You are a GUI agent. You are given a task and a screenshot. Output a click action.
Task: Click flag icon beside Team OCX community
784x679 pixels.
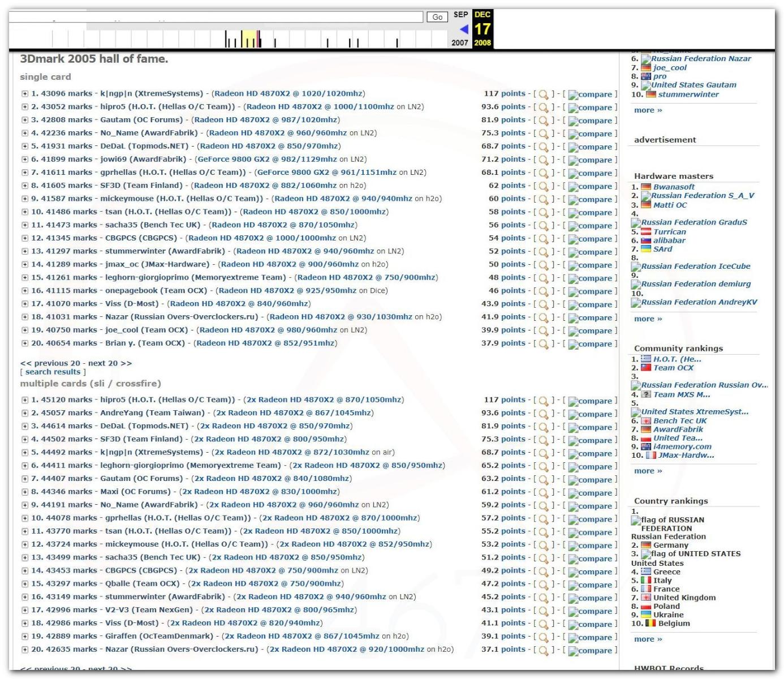click(646, 368)
